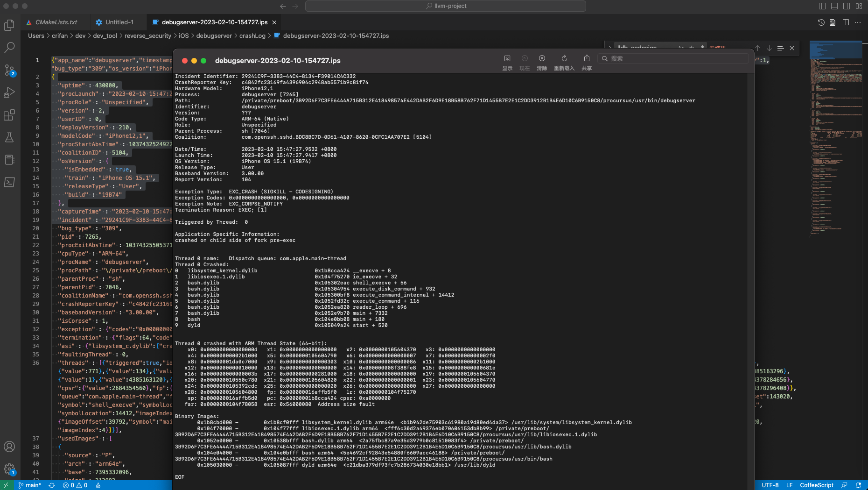Image resolution: width=868 pixels, height=490 pixels.
Task: Open the crifan breadcrumb dropdown
Action: click(60, 36)
